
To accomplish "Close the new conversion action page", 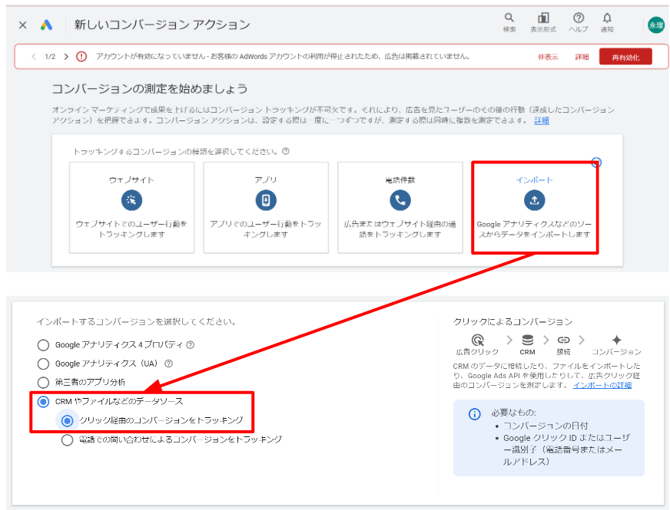I will [22, 23].
